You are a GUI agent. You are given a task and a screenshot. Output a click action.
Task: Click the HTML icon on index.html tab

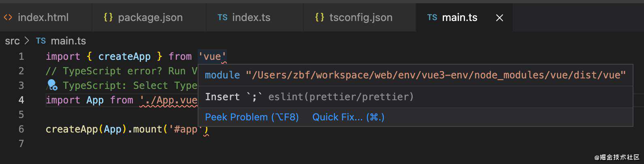tap(8, 17)
